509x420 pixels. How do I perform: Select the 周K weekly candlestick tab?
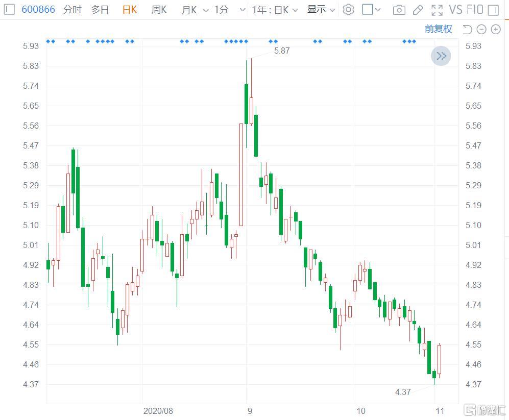pos(159,10)
